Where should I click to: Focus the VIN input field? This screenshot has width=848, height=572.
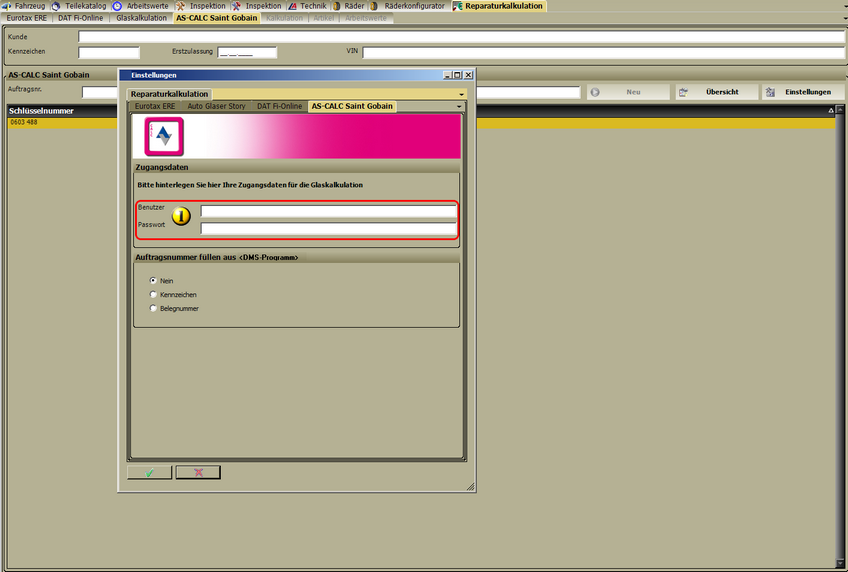coord(604,52)
